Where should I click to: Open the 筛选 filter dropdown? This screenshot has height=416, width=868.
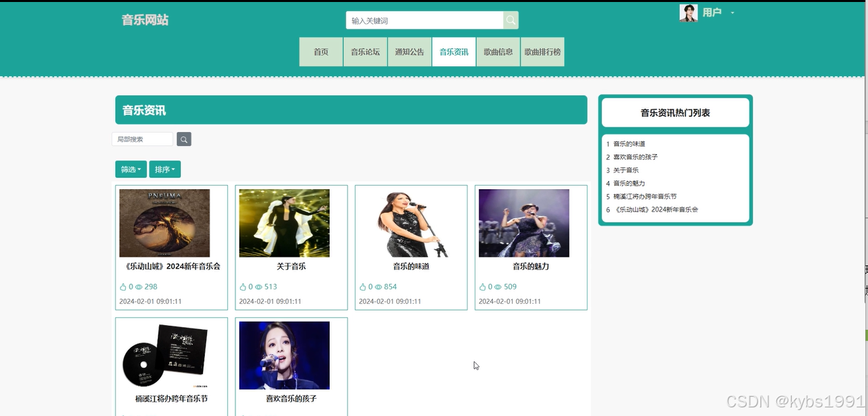pos(131,169)
